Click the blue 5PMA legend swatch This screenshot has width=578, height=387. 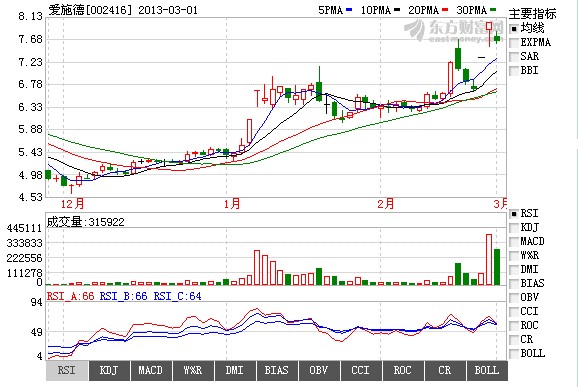point(349,10)
